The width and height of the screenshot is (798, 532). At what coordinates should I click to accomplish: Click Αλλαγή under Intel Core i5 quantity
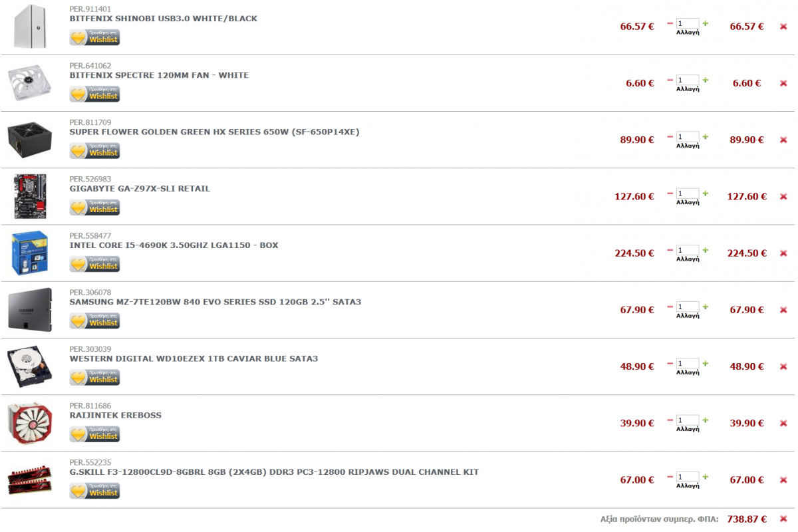[688, 259]
